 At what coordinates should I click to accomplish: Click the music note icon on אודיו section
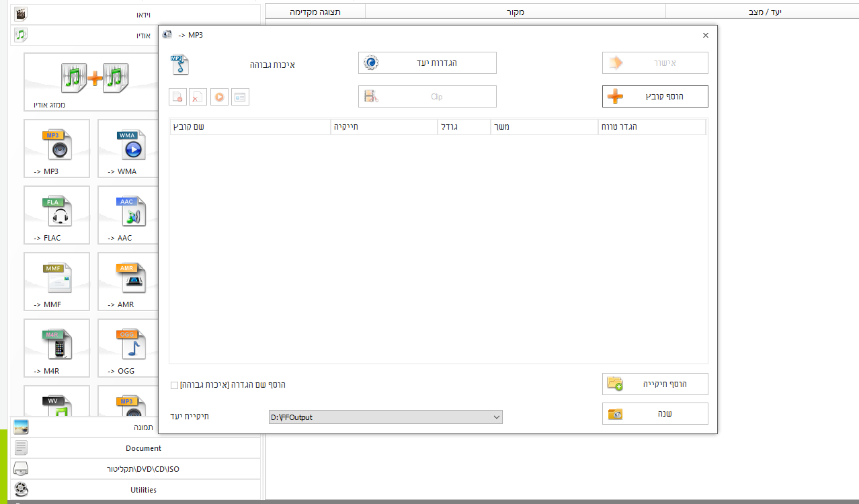click(22, 35)
